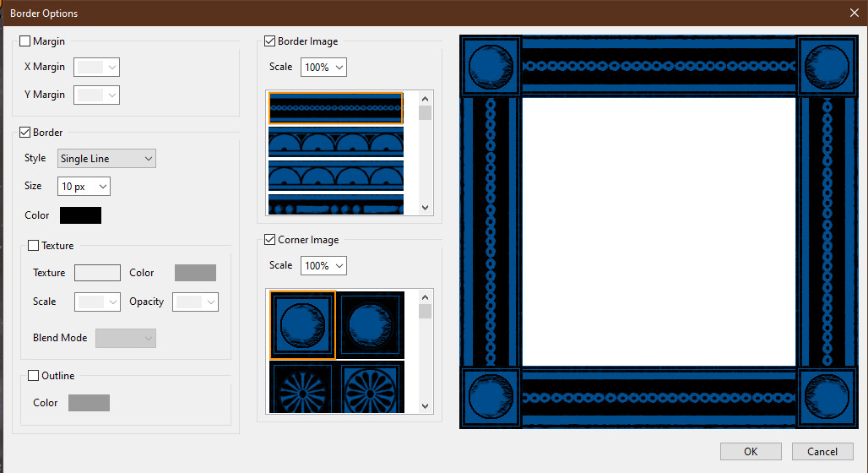
Task: Select the radial spokes corner image
Action: (x=303, y=387)
